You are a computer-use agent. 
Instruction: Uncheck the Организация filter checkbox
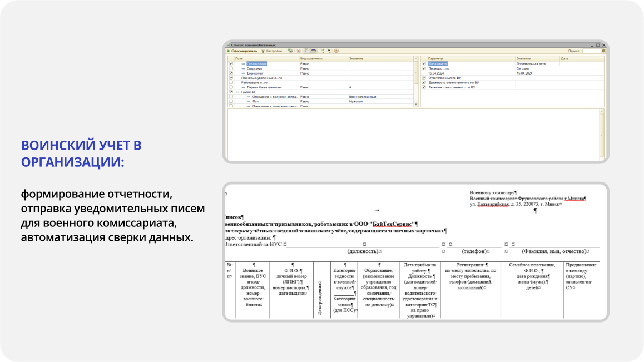coord(231,64)
